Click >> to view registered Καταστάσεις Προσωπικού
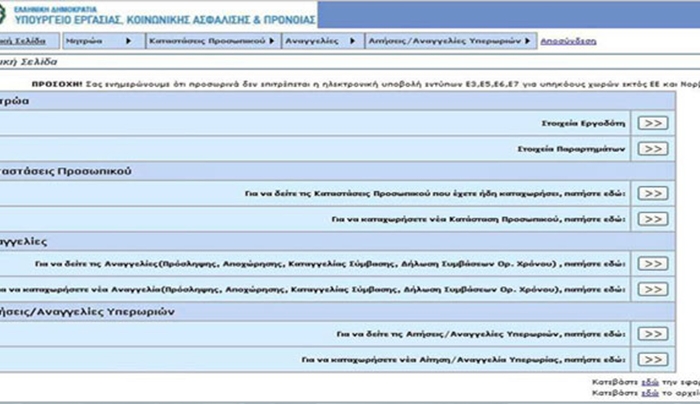The height and width of the screenshot is (404, 700). click(653, 193)
